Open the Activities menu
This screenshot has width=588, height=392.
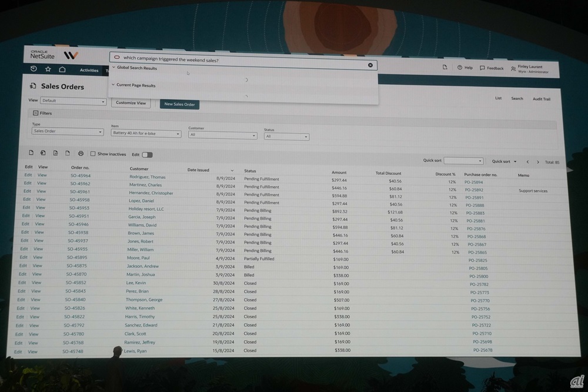coord(89,70)
